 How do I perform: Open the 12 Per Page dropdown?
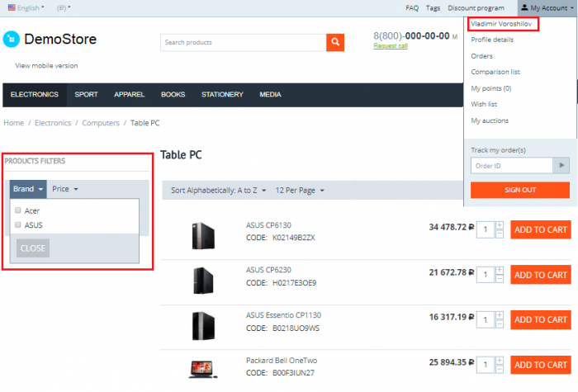[x=299, y=191]
